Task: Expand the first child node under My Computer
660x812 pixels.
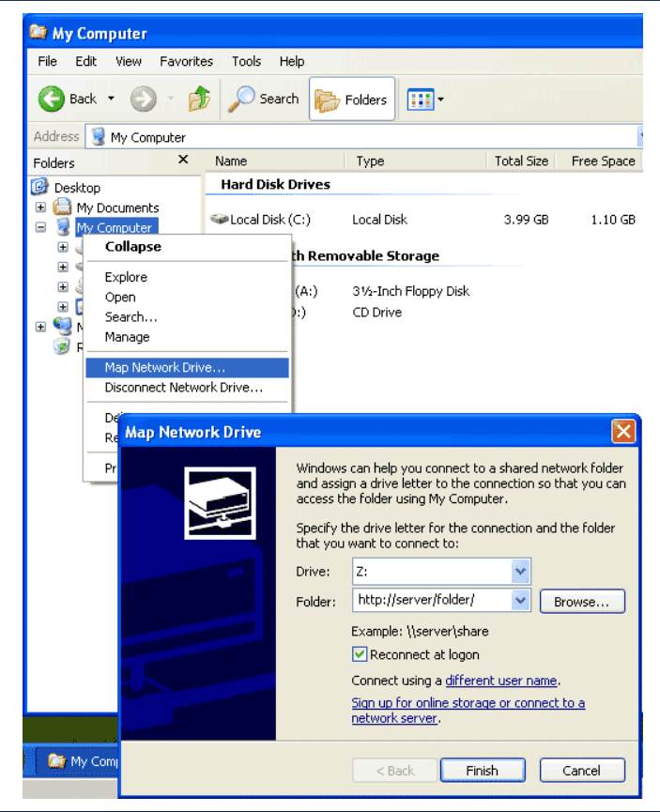Action: [x=63, y=247]
